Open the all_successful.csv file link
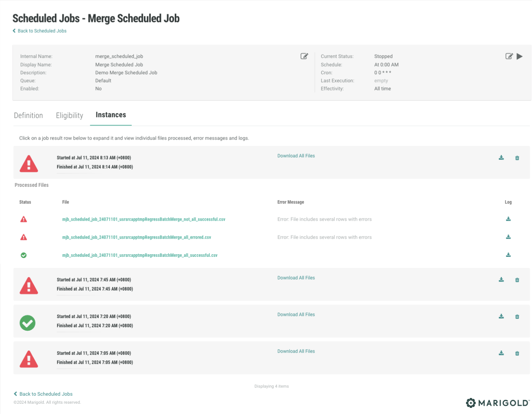532x414 pixels. coord(140,255)
